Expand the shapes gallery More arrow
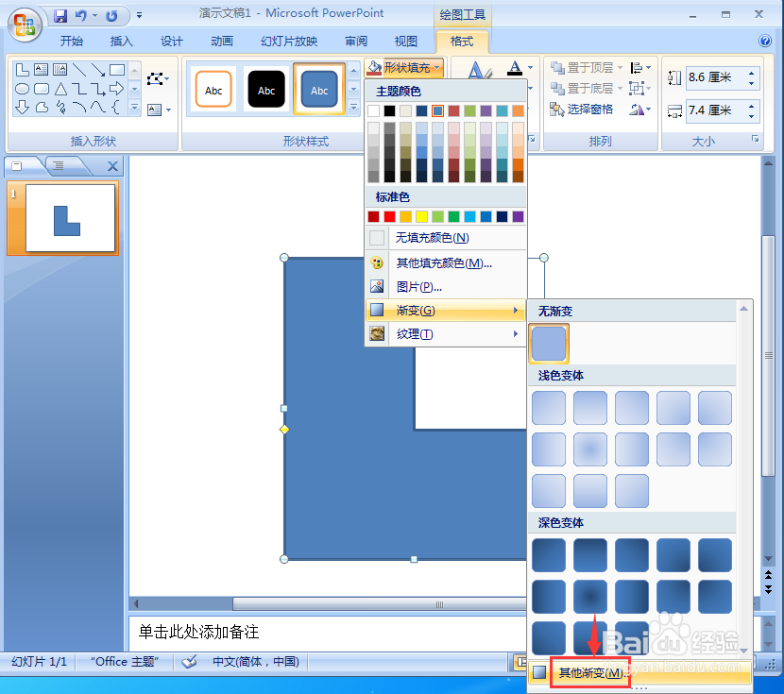Screen dimensions: 784x694 134,107
